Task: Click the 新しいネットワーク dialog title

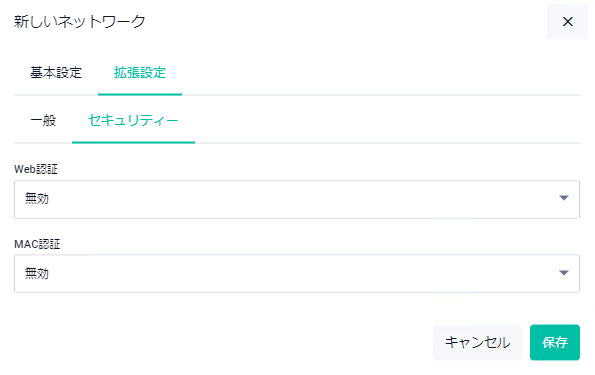Action: click(80, 22)
